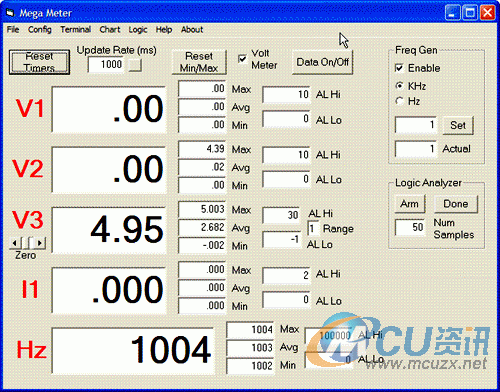Open the Terminal menu
Viewport: 500px width, 392px height.
tap(76, 30)
